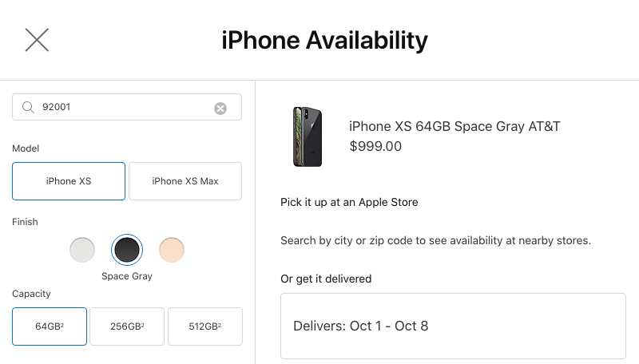This screenshot has width=639, height=364.
Task: Pick the Silver finish swatch
Action: tap(82, 250)
